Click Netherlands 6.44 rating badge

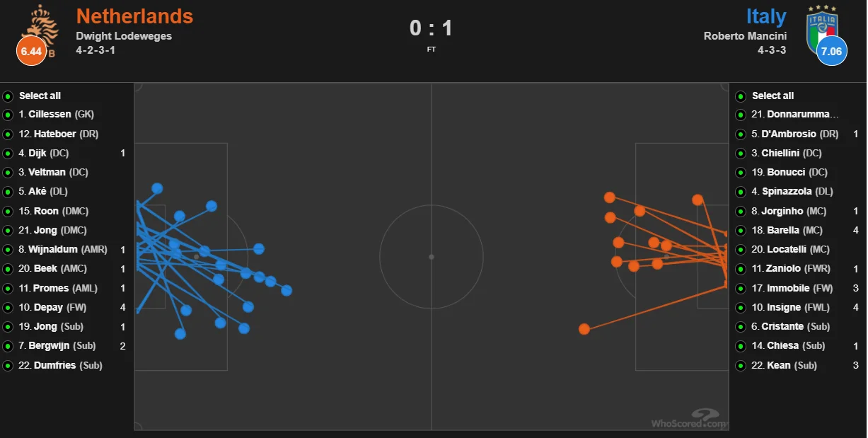tap(32, 50)
